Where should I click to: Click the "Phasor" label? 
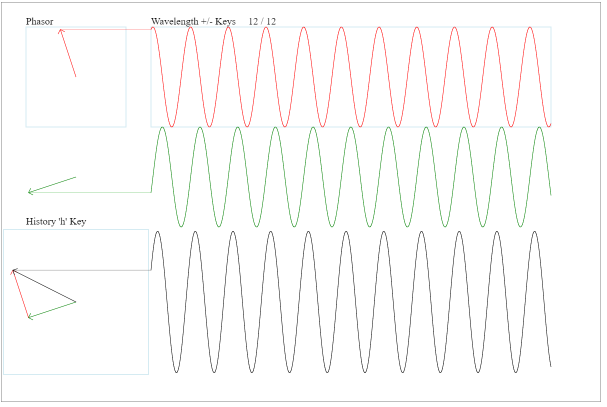[39, 22]
